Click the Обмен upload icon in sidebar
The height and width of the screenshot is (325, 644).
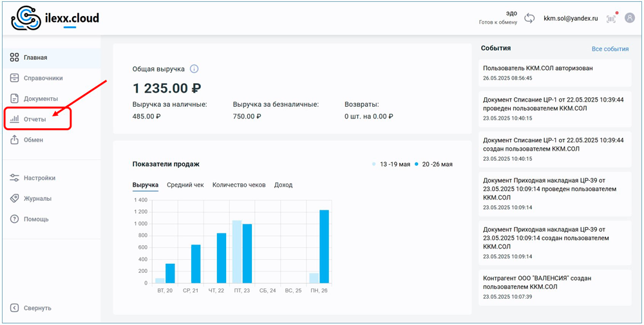[14, 140]
